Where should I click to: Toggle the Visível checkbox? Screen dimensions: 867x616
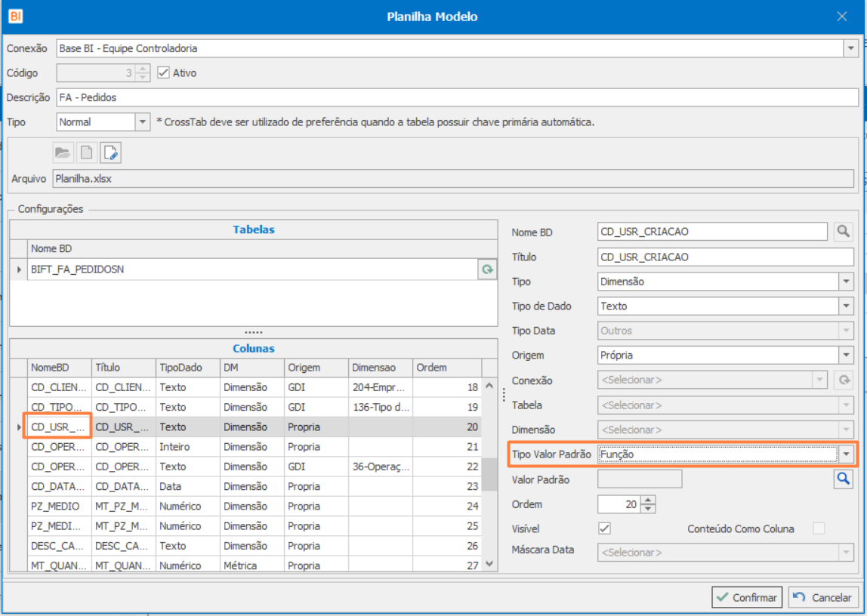click(604, 528)
